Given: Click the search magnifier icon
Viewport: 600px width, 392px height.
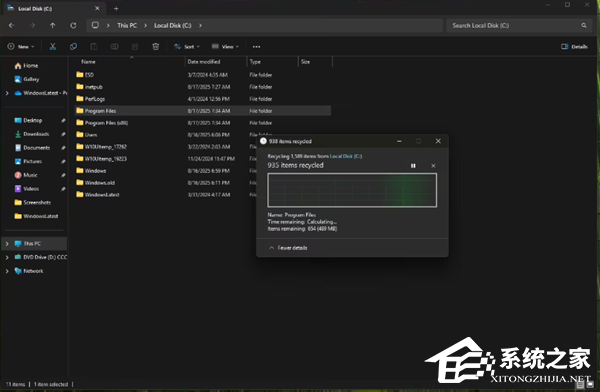Looking at the screenshot, I should coord(584,25).
